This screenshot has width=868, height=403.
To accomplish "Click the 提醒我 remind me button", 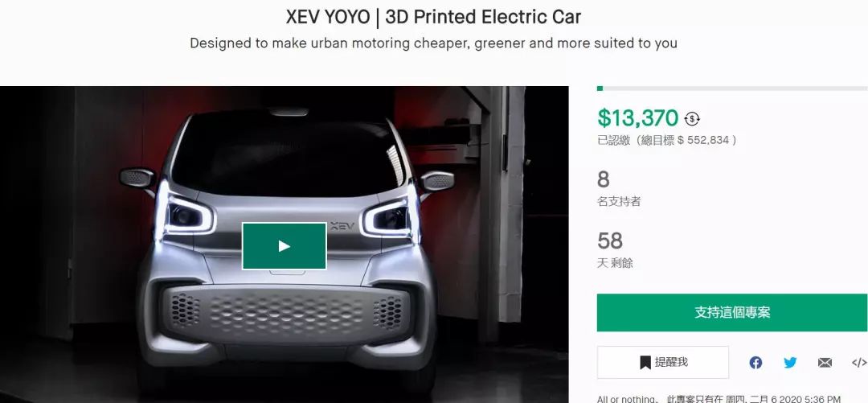I will tap(662, 363).
